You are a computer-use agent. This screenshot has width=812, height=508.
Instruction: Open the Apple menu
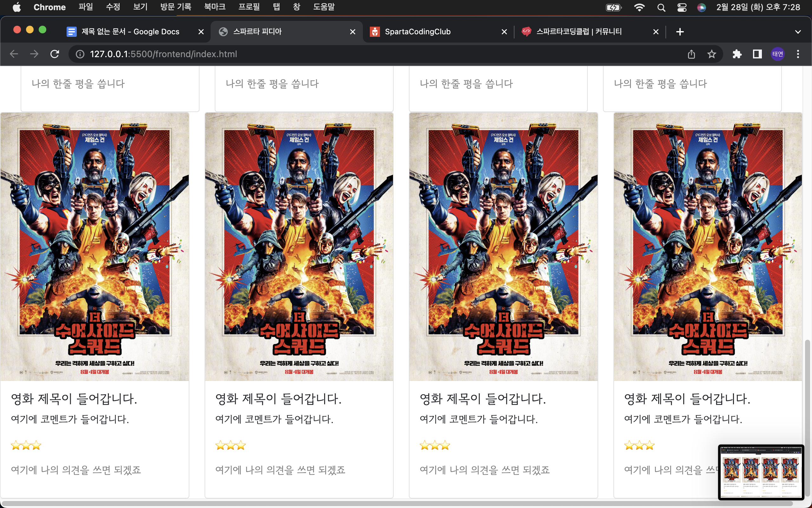17,7
